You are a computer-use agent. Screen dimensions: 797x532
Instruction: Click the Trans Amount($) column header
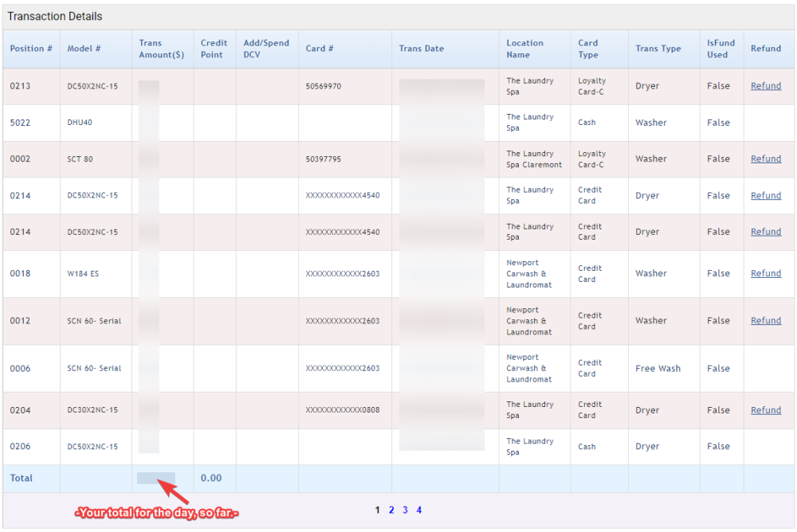(x=162, y=49)
